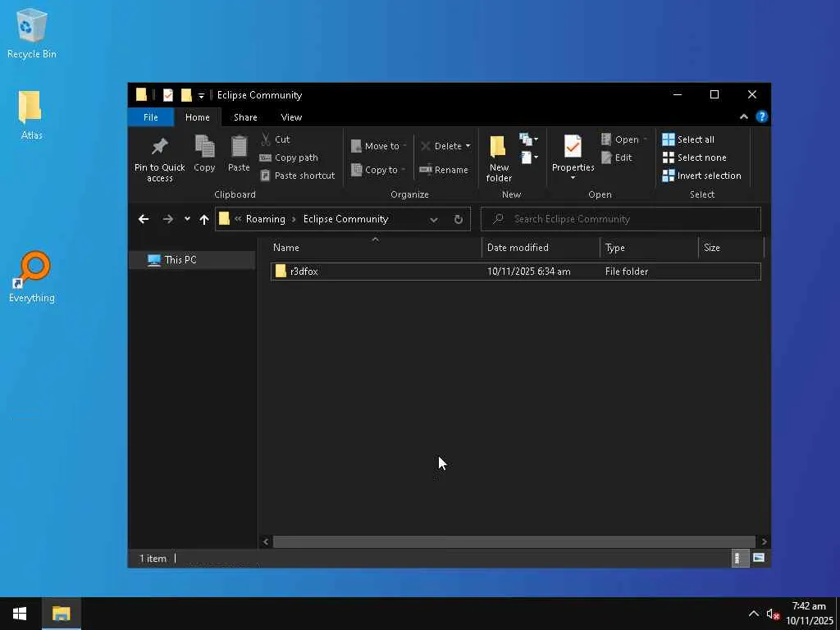
Task: Switch to the View ribbon tab
Action: 291,116
